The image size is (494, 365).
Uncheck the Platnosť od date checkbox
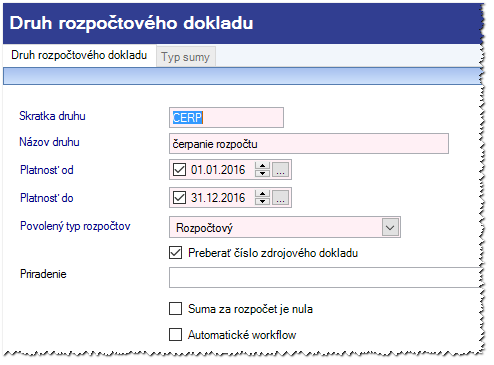click(179, 170)
